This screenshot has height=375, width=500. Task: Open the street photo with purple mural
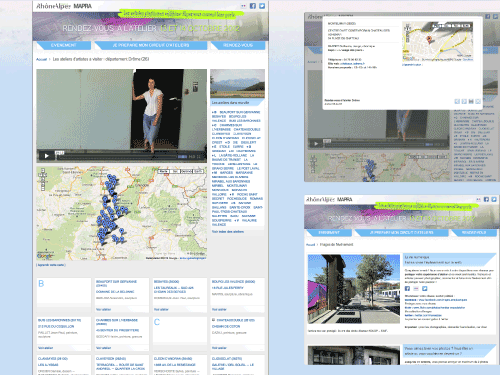pos(354,289)
